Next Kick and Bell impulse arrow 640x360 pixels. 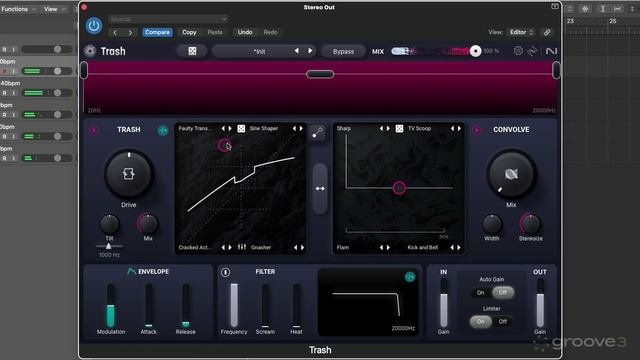click(459, 247)
